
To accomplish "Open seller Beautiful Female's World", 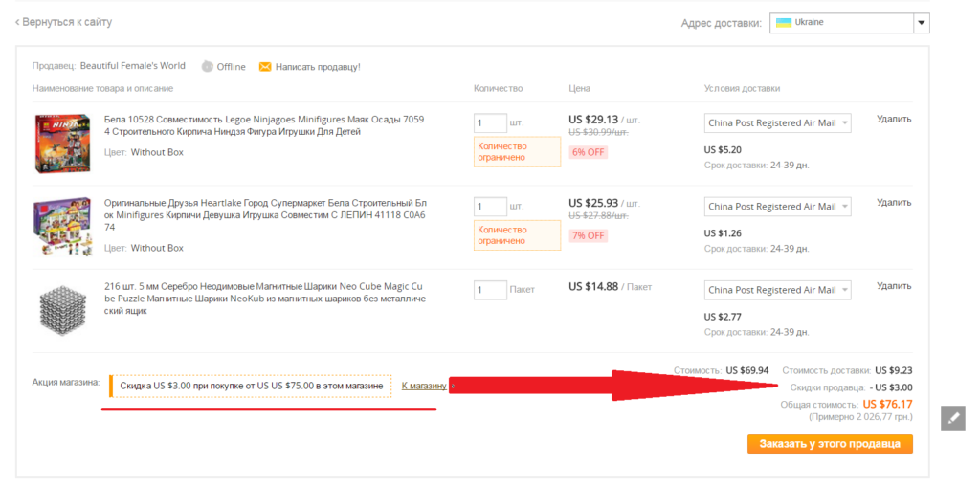I will (132, 66).
